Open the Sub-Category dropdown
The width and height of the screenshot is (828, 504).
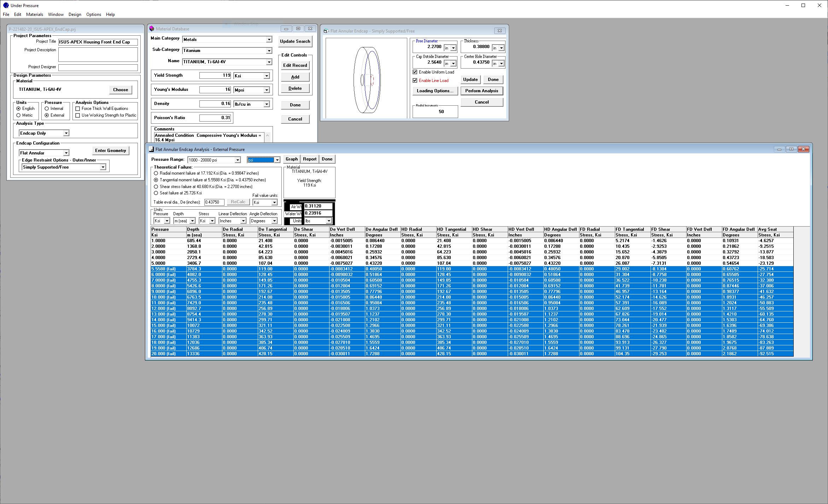pos(269,51)
